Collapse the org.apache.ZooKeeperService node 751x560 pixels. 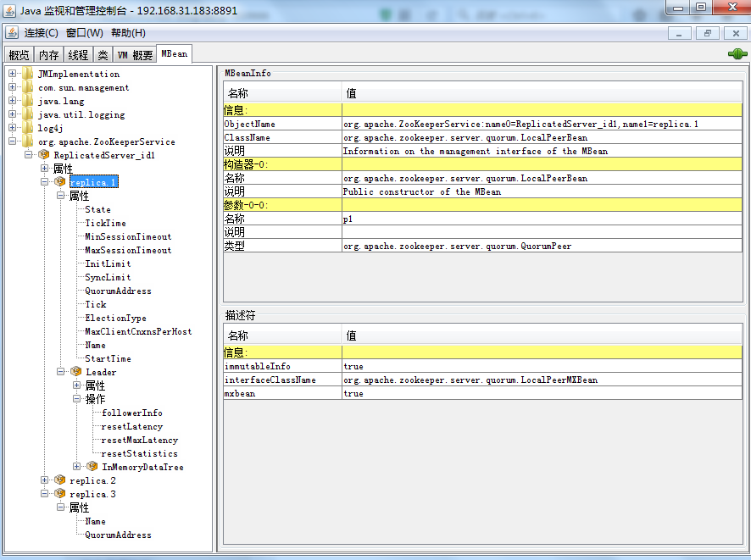pyautogui.click(x=13, y=141)
